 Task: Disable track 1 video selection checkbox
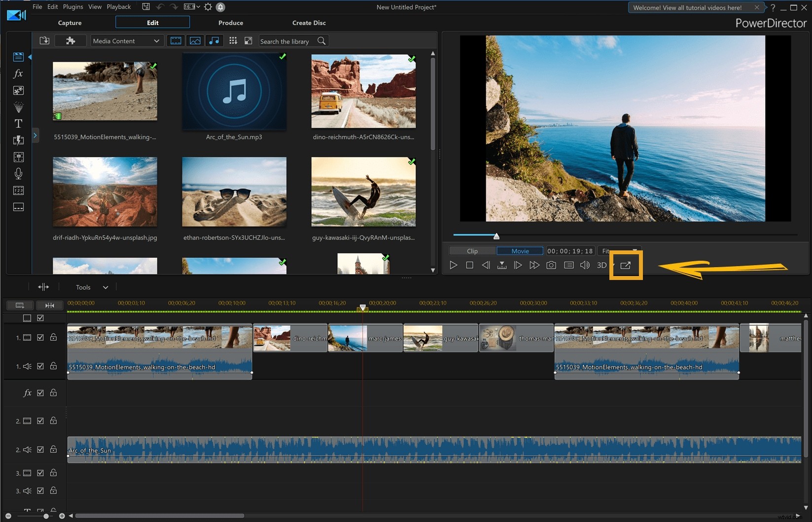coord(40,338)
